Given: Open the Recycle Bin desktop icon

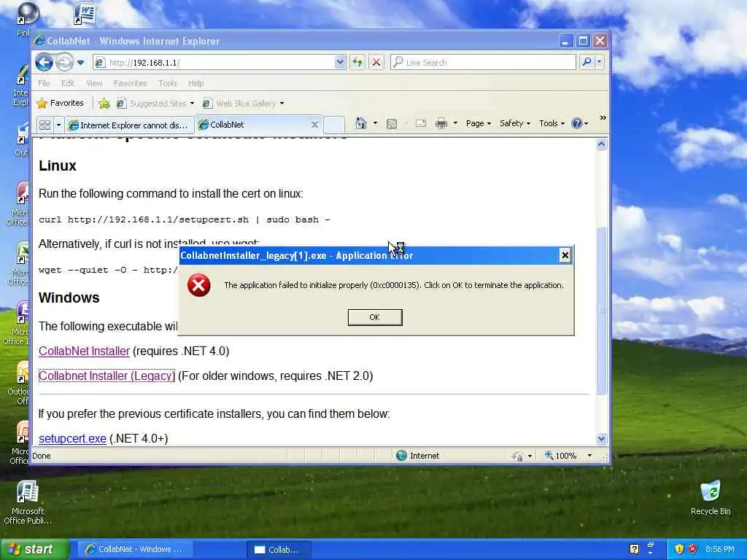Looking at the screenshot, I should pyautogui.click(x=711, y=497).
